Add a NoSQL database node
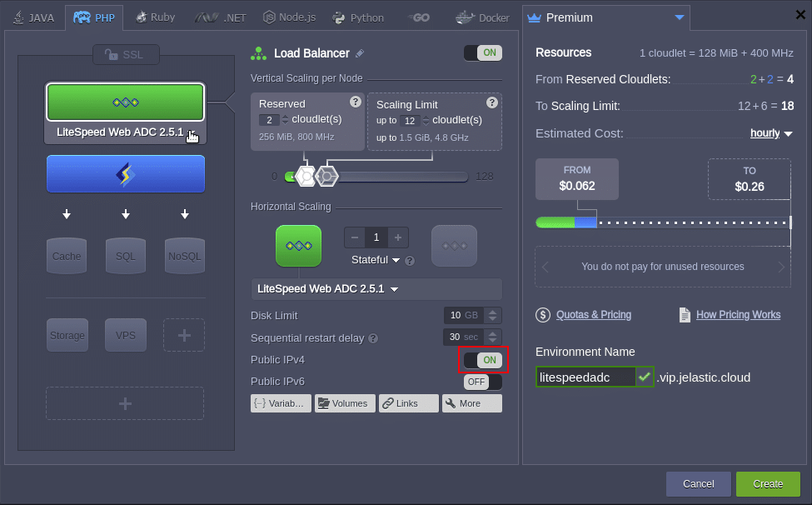The width and height of the screenshot is (812, 505). tap(185, 256)
